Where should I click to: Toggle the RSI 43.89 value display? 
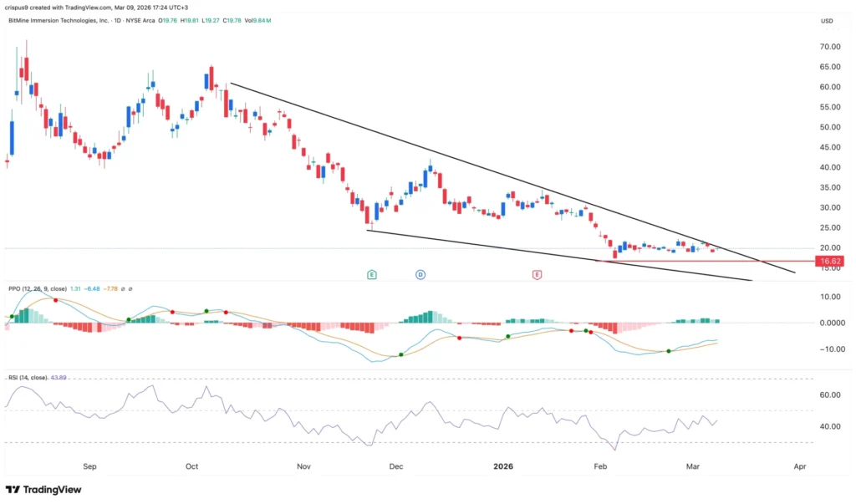click(59, 376)
